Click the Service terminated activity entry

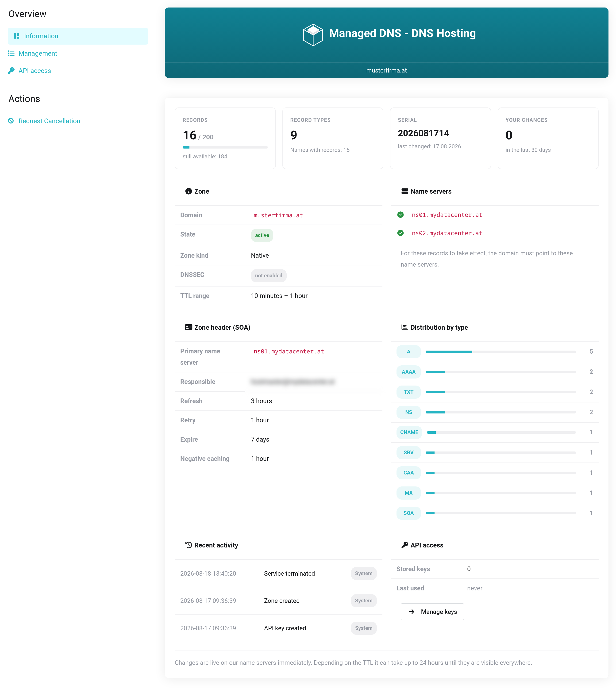click(278, 574)
